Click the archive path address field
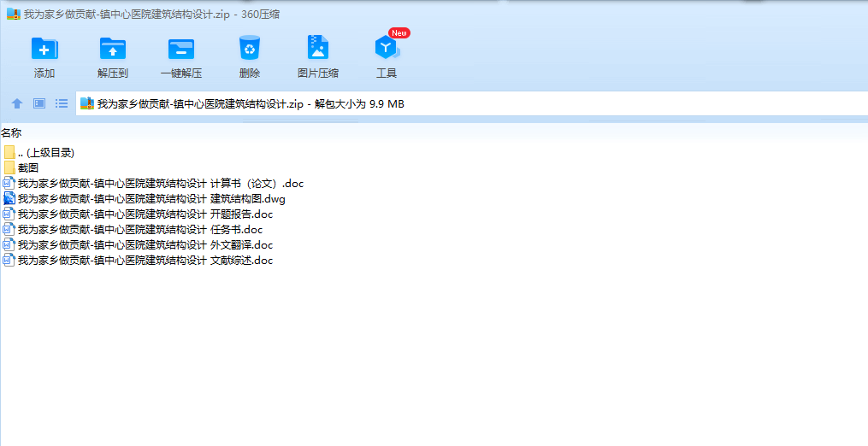Screen dimensions: 868x446 pos(472,103)
